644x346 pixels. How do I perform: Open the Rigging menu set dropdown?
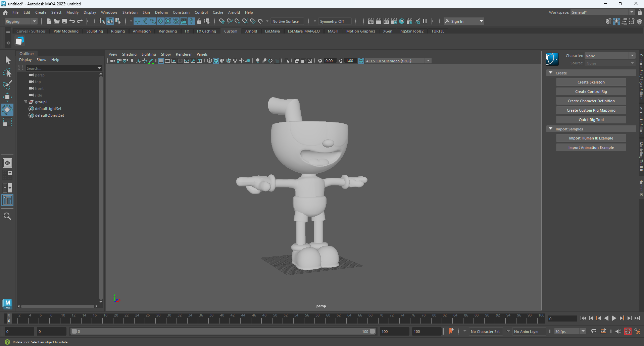[x=21, y=21]
